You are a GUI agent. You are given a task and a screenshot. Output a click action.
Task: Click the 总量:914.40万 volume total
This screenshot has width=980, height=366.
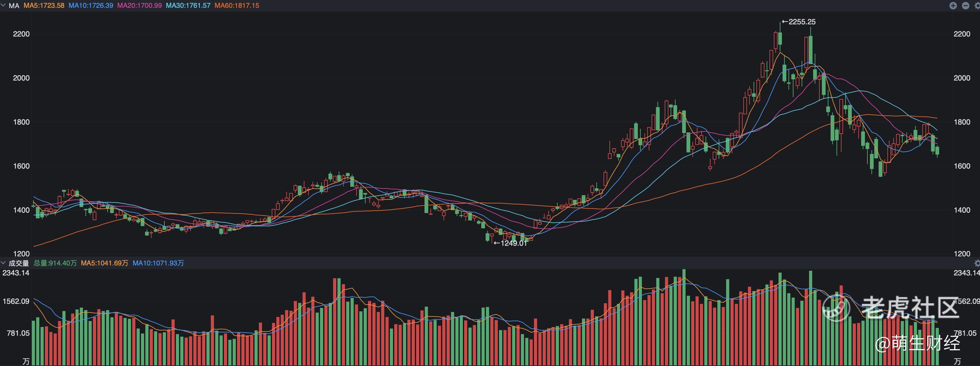tap(55, 263)
